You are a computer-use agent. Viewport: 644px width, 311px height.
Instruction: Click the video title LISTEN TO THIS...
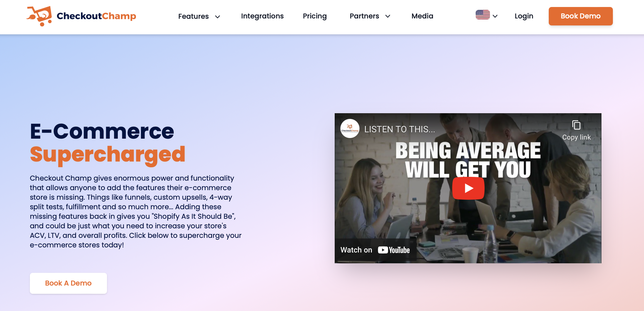click(x=399, y=129)
